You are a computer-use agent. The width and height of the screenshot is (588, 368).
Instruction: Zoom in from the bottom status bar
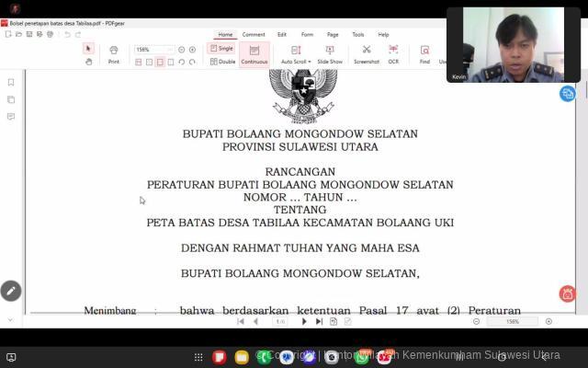pos(548,321)
